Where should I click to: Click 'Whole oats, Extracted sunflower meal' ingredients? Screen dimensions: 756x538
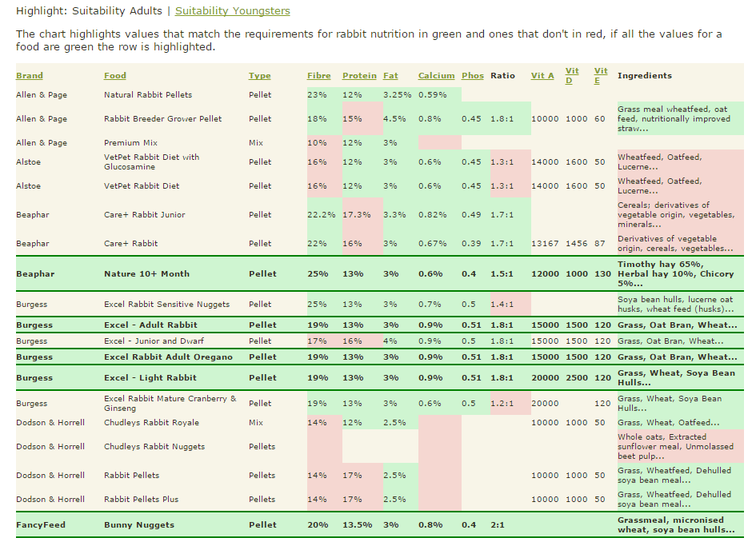pyautogui.click(x=675, y=447)
